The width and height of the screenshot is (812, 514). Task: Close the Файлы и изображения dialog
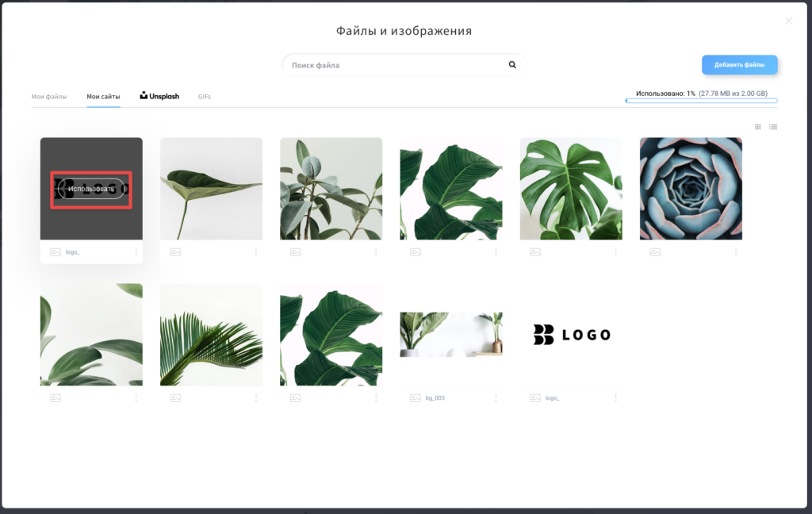(x=789, y=21)
